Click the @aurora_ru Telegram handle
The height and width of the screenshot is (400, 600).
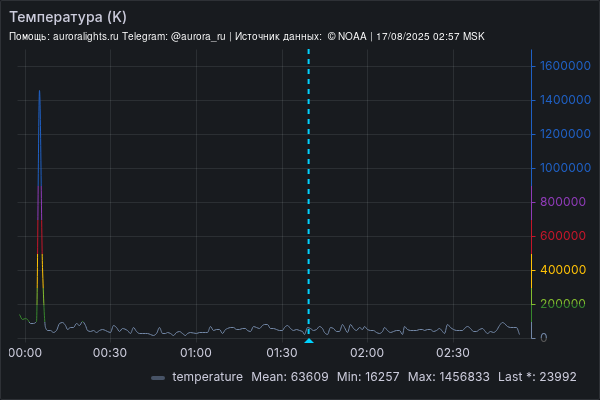coord(198,37)
